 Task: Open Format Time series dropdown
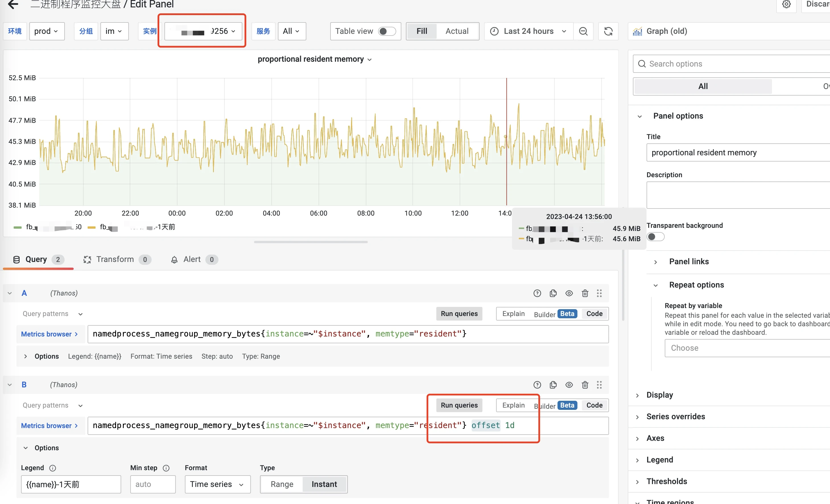pos(217,484)
